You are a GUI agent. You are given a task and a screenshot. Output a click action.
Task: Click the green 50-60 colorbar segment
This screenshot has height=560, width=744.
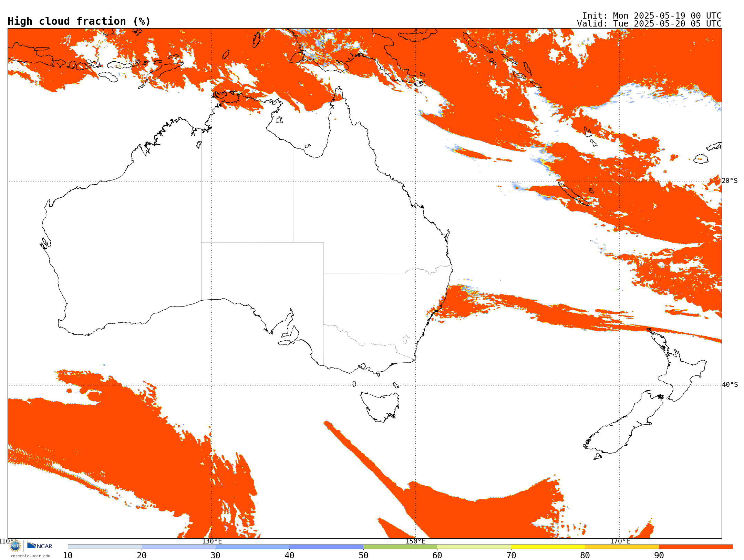point(400,547)
